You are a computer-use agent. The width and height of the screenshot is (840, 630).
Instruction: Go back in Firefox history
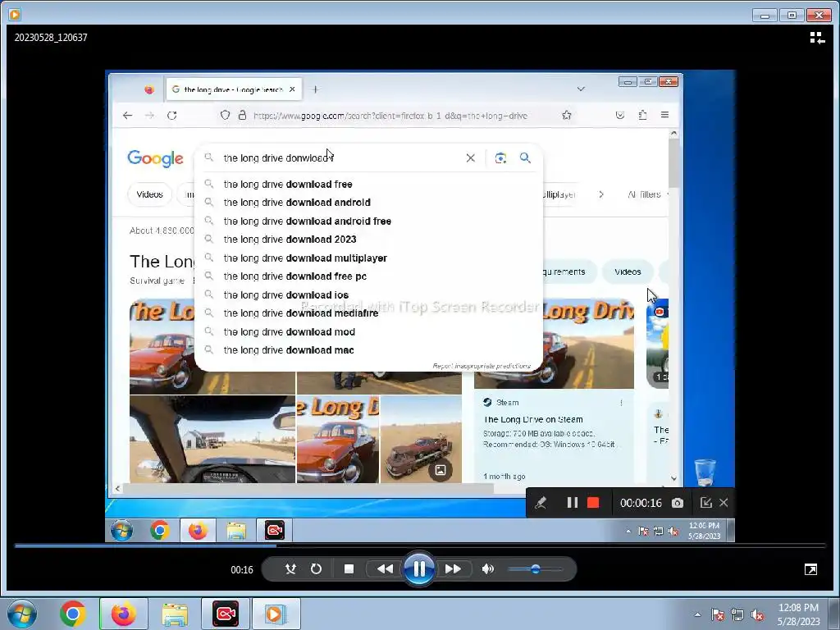127,115
